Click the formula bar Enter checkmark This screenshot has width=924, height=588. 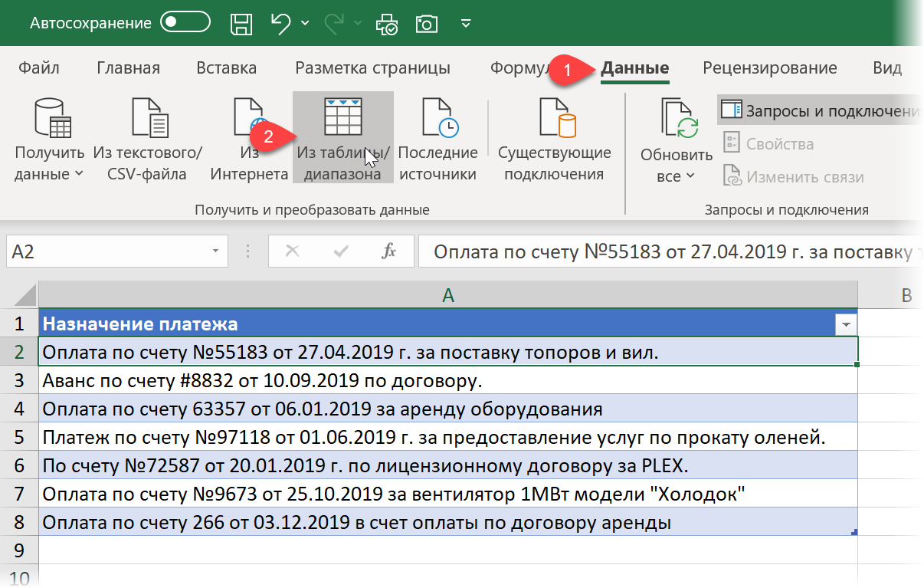tap(341, 251)
